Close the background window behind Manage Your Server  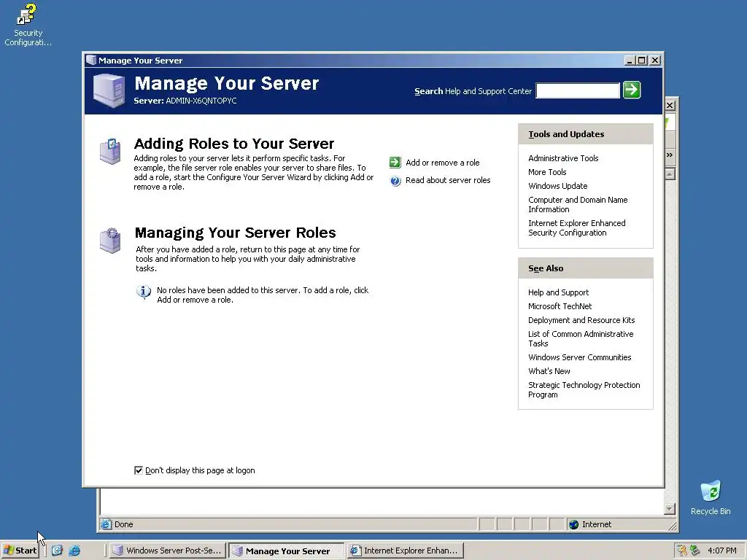coord(670,105)
